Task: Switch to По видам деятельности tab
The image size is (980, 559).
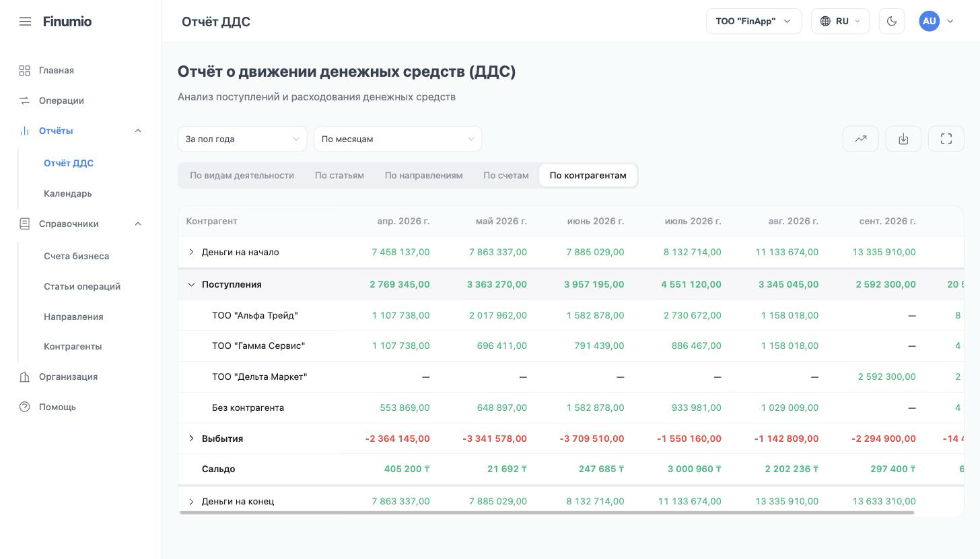Action: point(242,175)
